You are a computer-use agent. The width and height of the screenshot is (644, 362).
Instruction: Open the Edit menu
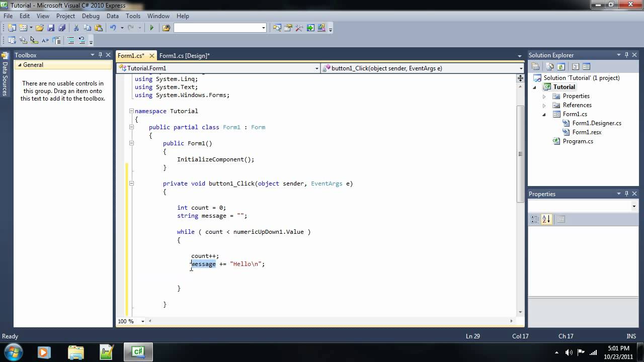coord(25,16)
